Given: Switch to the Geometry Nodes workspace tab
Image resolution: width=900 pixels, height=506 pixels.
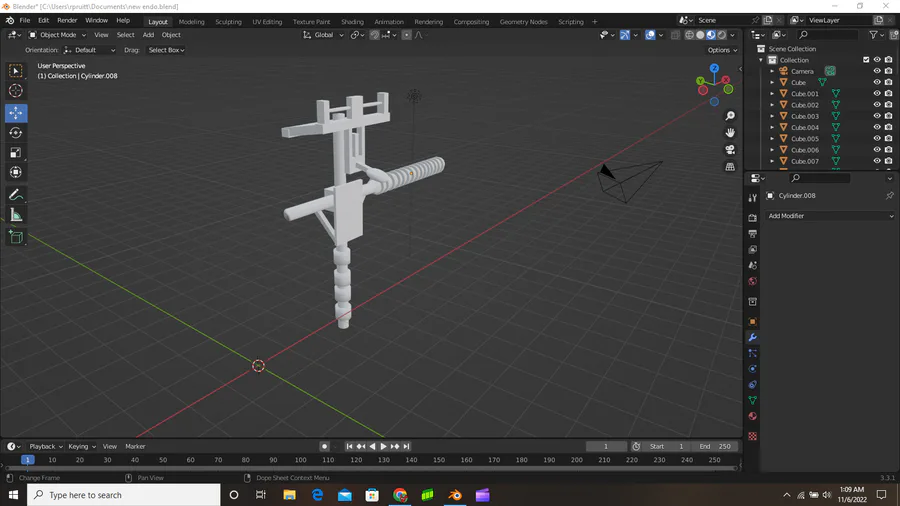Looking at the screenshot, I should coord(523,22).
